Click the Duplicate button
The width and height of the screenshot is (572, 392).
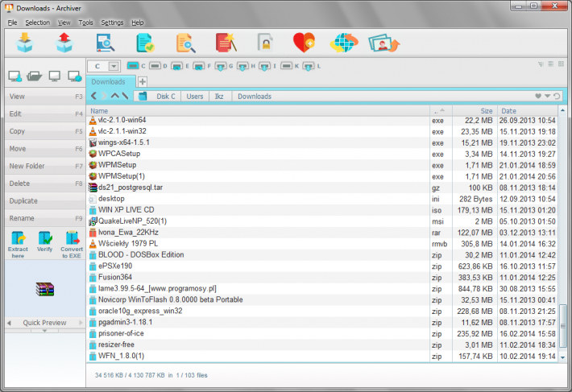pos(45,201)
